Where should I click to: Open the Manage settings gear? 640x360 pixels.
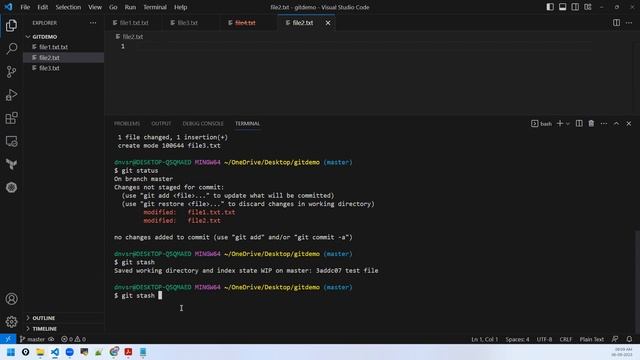click(11, 322)
